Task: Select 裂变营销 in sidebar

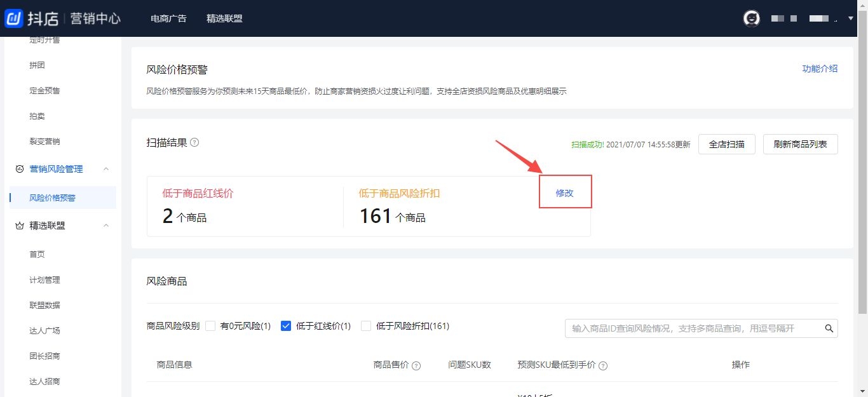Action: coord(44,142)
